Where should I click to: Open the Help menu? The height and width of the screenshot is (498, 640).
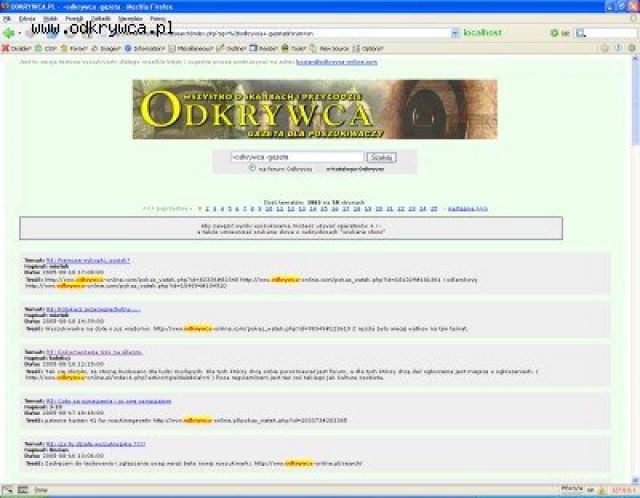click(158, 18)
